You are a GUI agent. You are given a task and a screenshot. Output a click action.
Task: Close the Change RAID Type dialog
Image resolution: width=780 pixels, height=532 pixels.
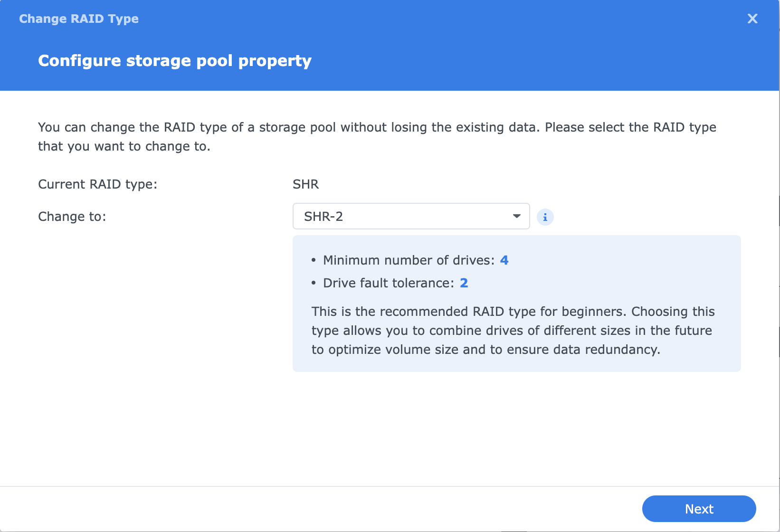point(752,19)
